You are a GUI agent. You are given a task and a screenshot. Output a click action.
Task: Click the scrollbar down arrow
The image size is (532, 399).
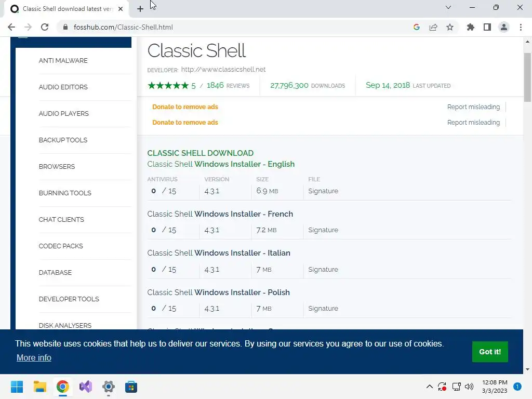tap(527, 369)
